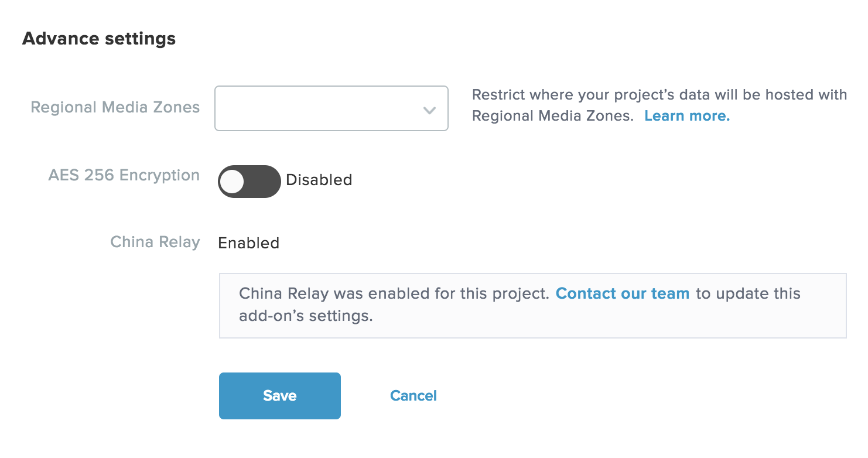
Task: Save the advanced settings
Action: 279,395
